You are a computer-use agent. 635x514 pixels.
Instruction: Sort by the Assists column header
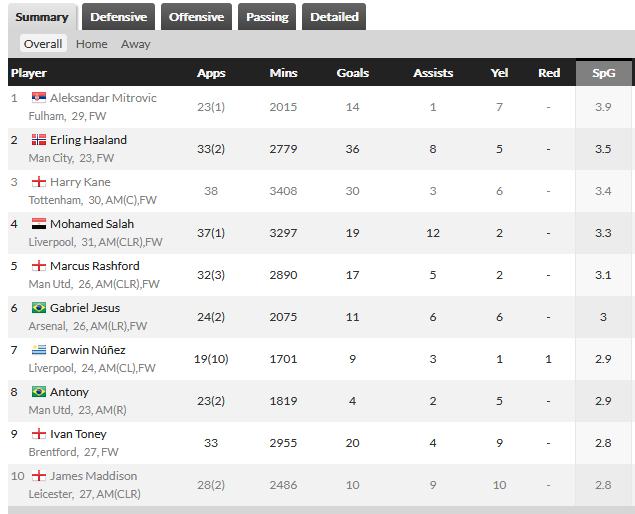click(x=433, y=73)
